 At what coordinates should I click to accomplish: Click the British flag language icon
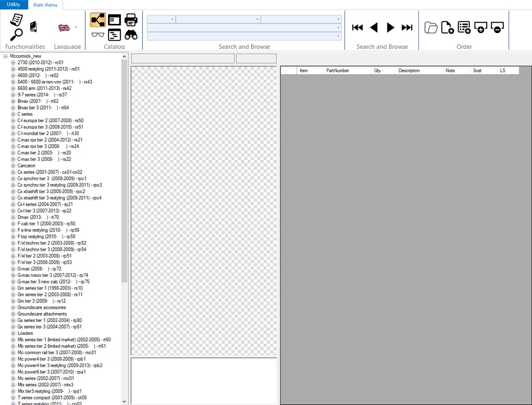64,28
